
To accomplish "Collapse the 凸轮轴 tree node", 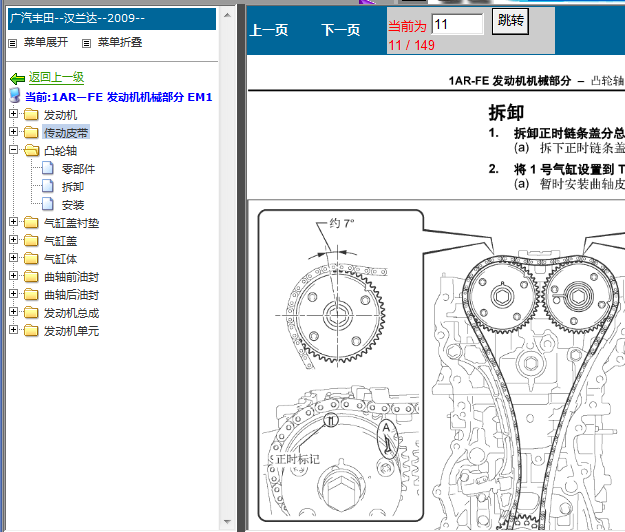I will coord(14,150).
